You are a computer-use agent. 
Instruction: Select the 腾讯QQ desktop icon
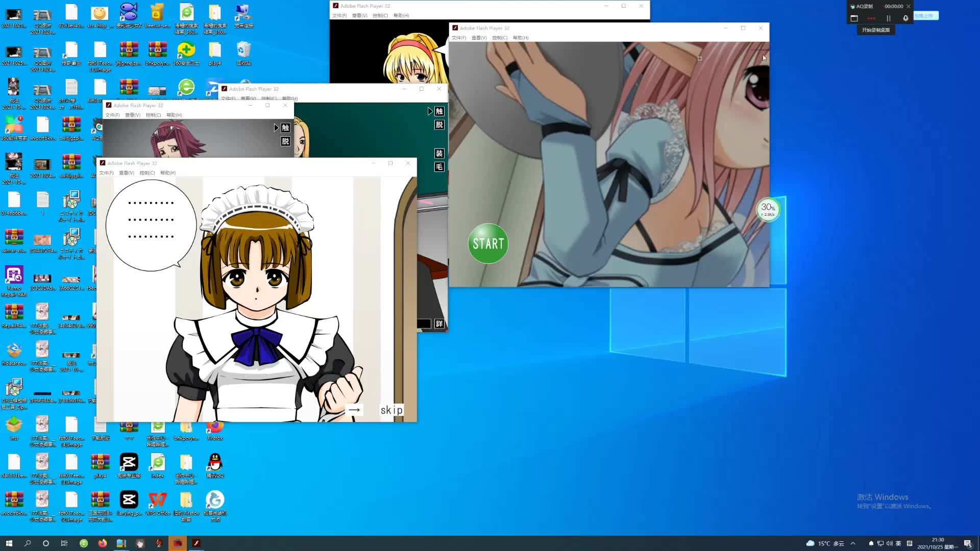[x=215, y=466]
